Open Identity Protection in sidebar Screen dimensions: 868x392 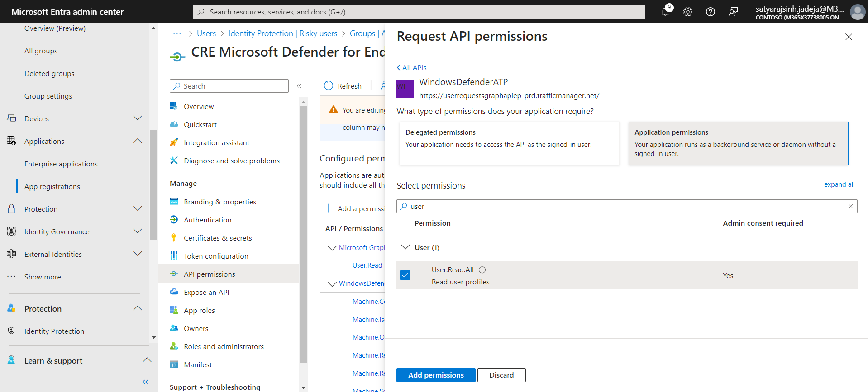(54, 331)
